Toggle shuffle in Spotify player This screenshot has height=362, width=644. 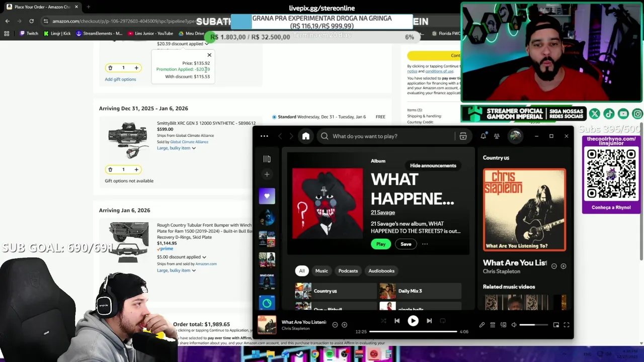click(383, 321)
